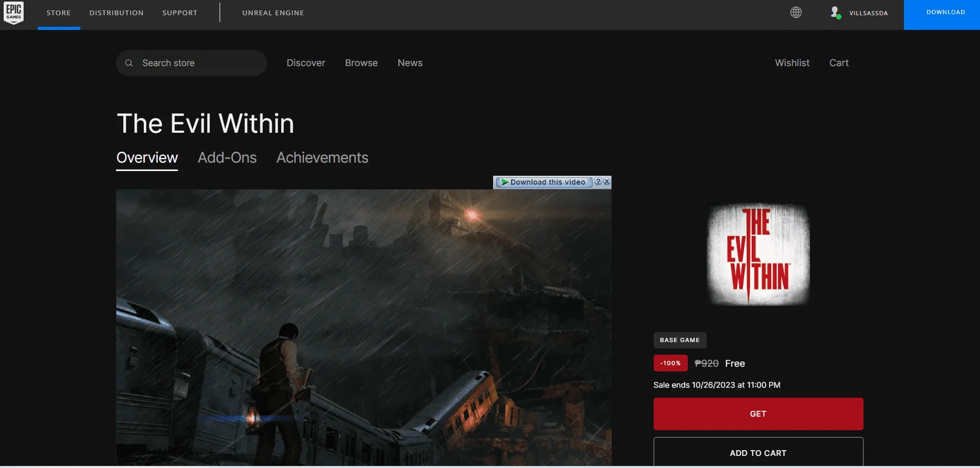Open the Cart
The width and height of the screenshot is (980, 468).
point(839,63)
